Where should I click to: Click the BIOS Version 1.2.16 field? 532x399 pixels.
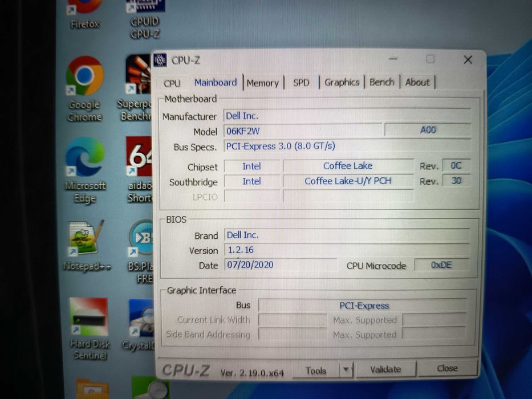(x=347, y=250)
